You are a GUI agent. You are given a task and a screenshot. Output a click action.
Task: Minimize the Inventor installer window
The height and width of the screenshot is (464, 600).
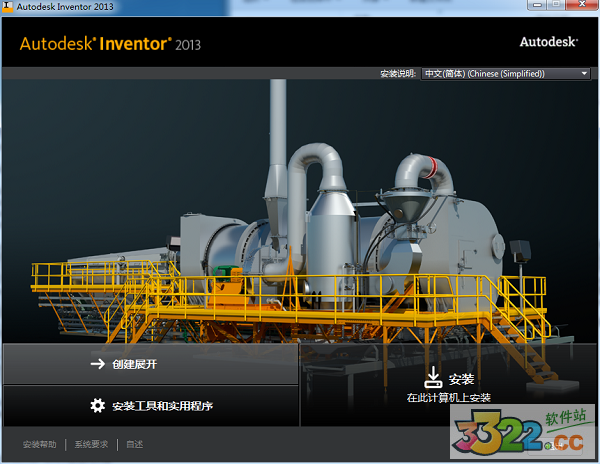point(538,5)
